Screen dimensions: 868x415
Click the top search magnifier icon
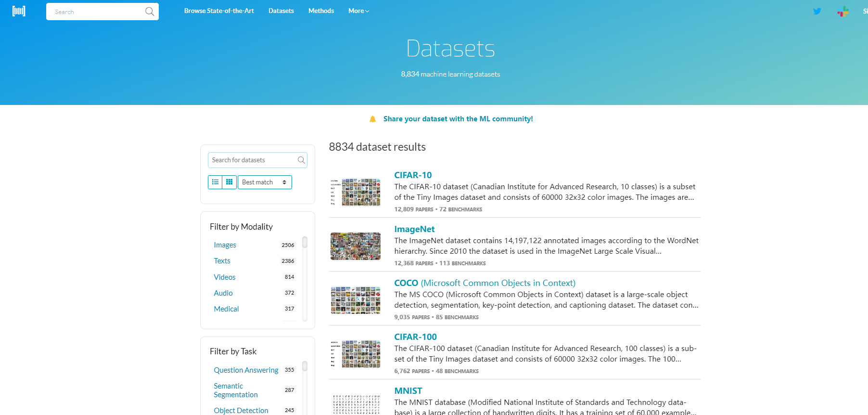[150, 12]
